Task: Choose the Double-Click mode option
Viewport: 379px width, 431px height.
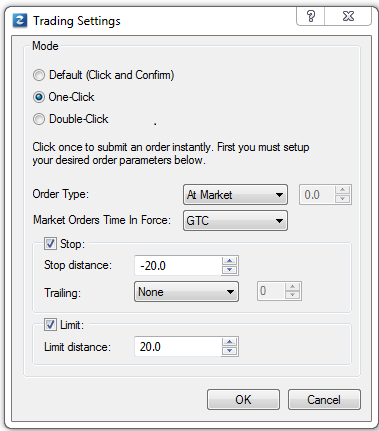Action: coord(39,119)
